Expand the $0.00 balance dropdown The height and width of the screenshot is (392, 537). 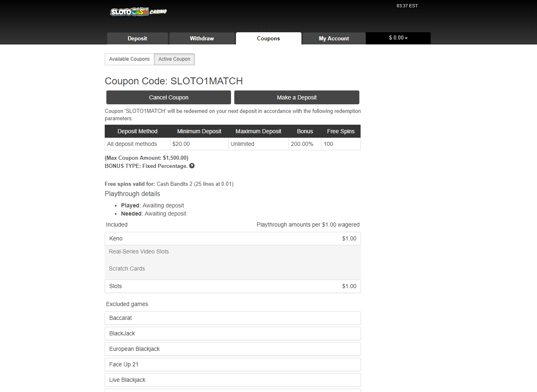coord(398,38)
